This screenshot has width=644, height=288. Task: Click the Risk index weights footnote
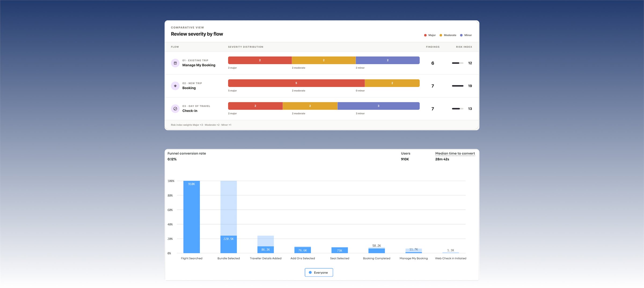[201, 125]
